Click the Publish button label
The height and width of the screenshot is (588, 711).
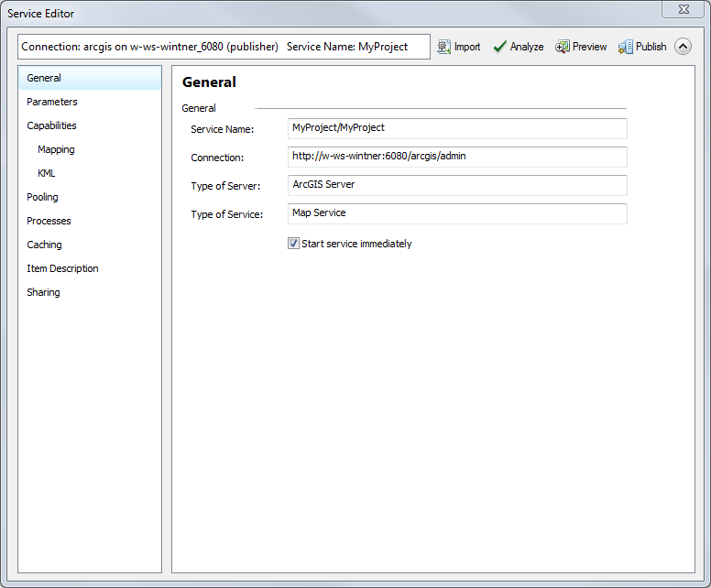tap(651, 47)
